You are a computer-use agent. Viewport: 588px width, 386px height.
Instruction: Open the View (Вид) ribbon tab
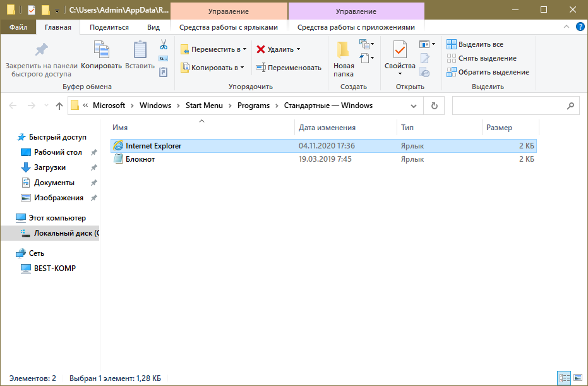click(x=153, y=27)
